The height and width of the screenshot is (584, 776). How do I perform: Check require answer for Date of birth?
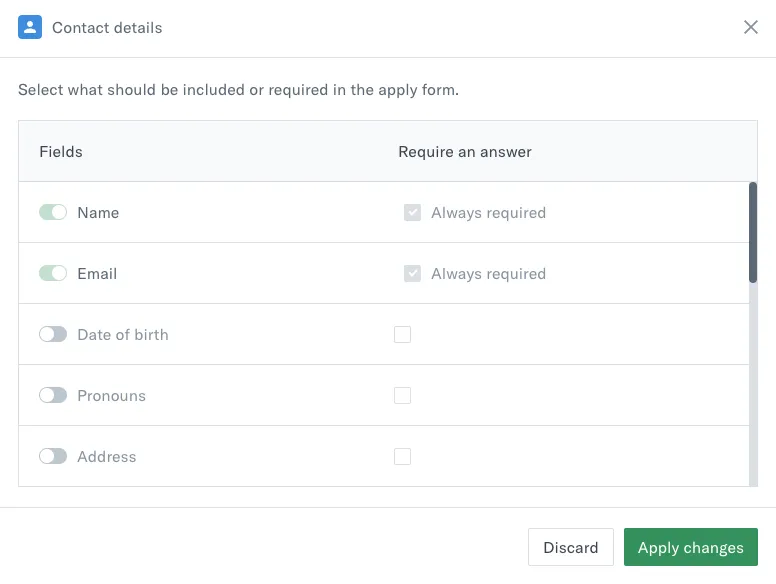tap(403, 334)
